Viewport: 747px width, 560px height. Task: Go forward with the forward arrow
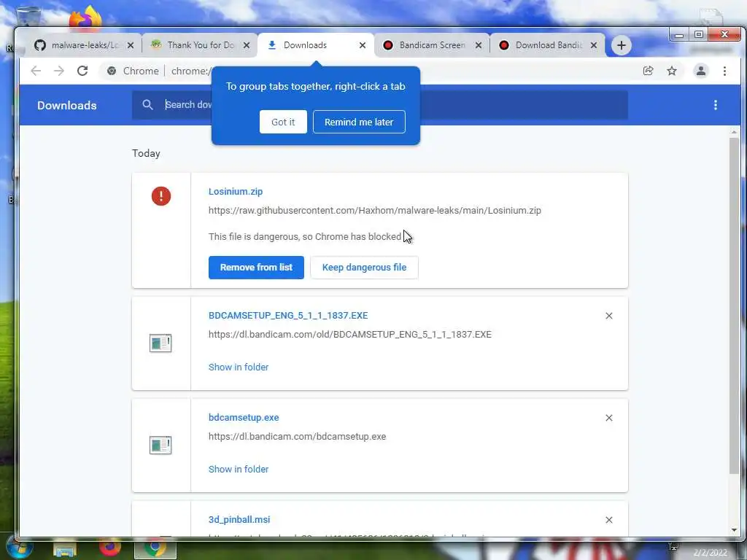59,71
